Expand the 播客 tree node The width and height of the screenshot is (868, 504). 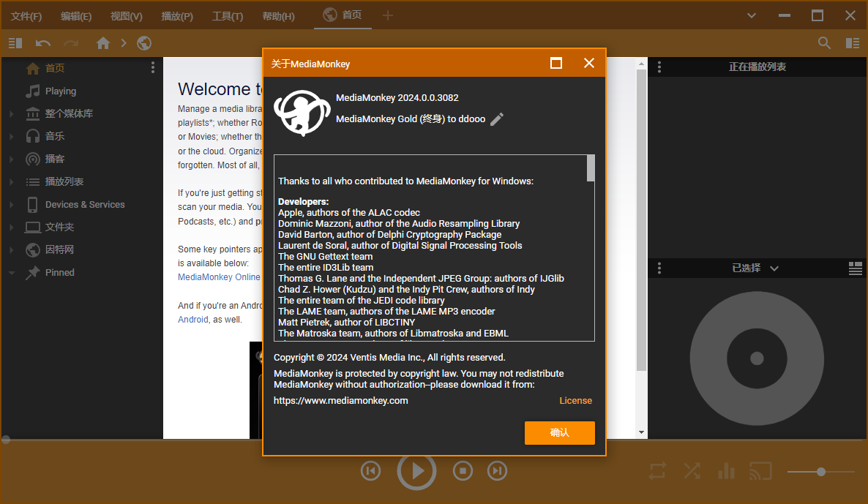pyautogui.click(x=11, y=159)
